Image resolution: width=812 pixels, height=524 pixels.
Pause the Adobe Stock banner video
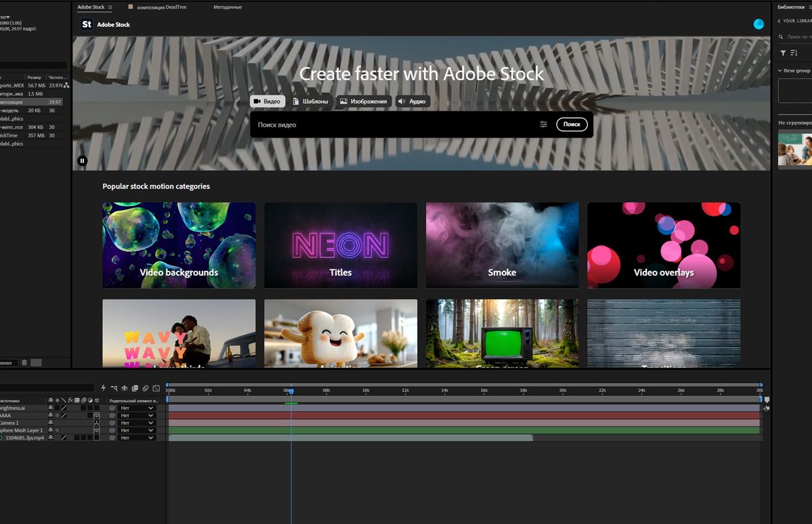point(82,161)
